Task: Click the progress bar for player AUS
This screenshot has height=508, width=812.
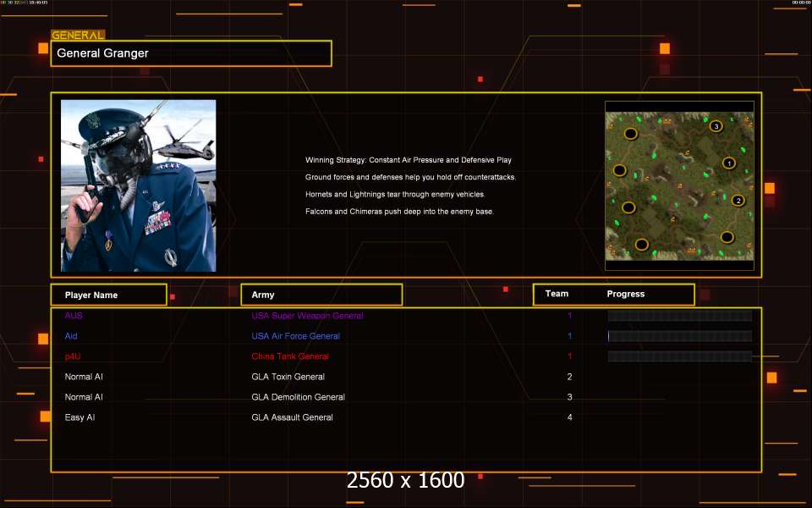Action: (679, 316)
